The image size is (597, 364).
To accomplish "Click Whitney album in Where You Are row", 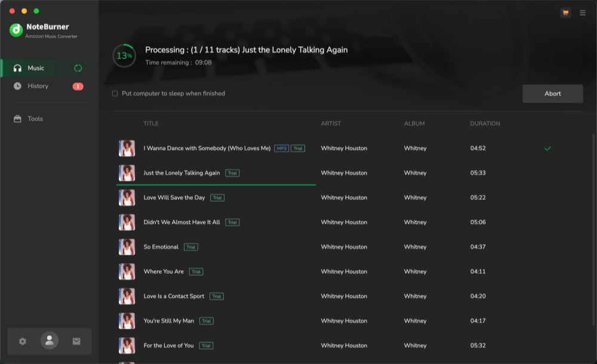I will tap(416, 272).
